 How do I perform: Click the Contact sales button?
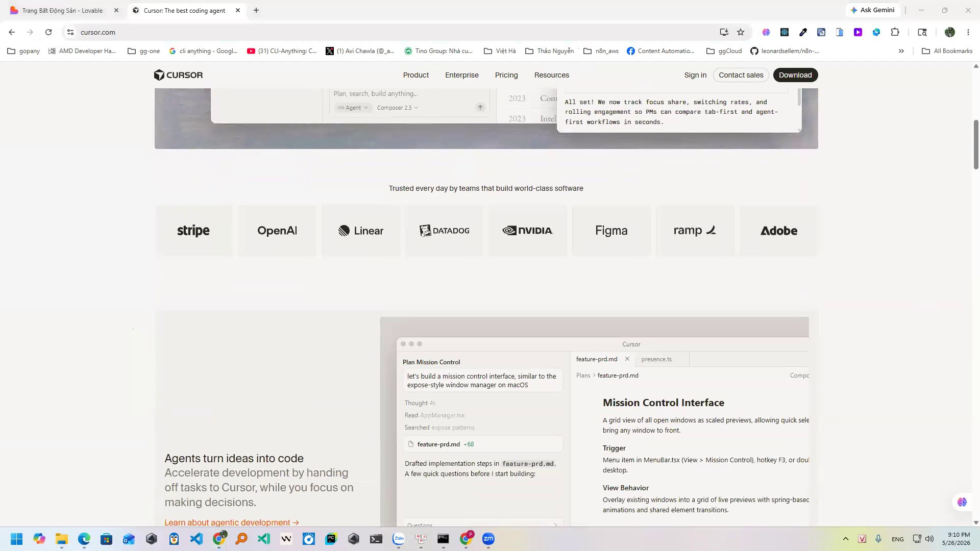(741, 75)
